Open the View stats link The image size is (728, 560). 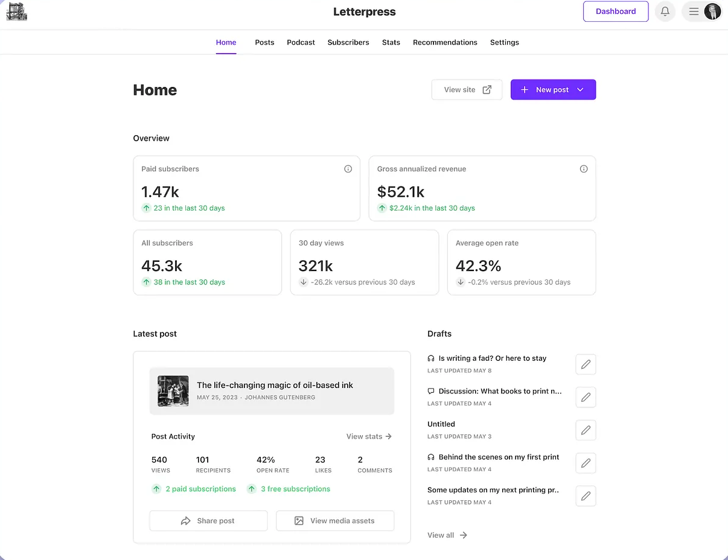[369, 436]
